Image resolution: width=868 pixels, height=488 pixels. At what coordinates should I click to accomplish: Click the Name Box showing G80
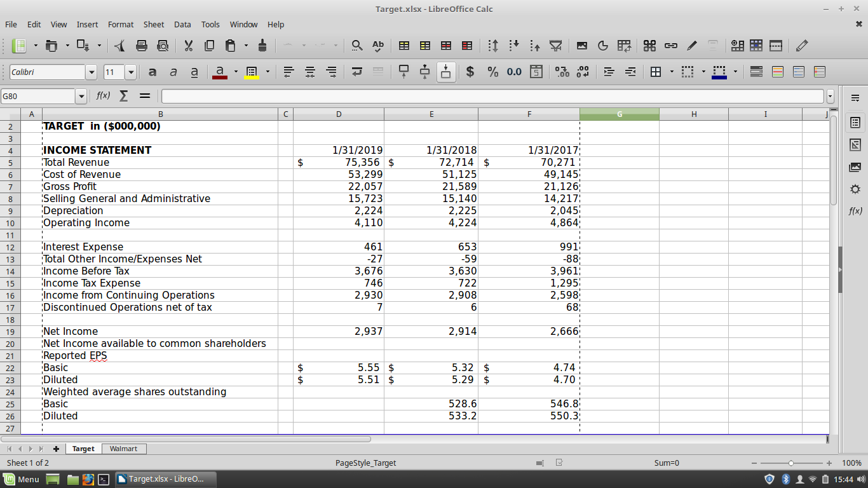(38, 97)
